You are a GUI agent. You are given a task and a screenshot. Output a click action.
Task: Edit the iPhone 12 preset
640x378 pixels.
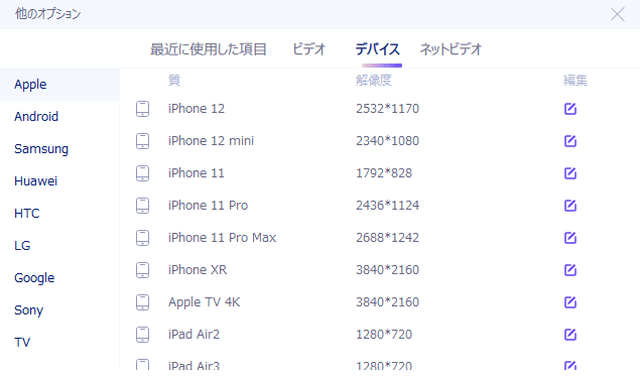point(570,109)
